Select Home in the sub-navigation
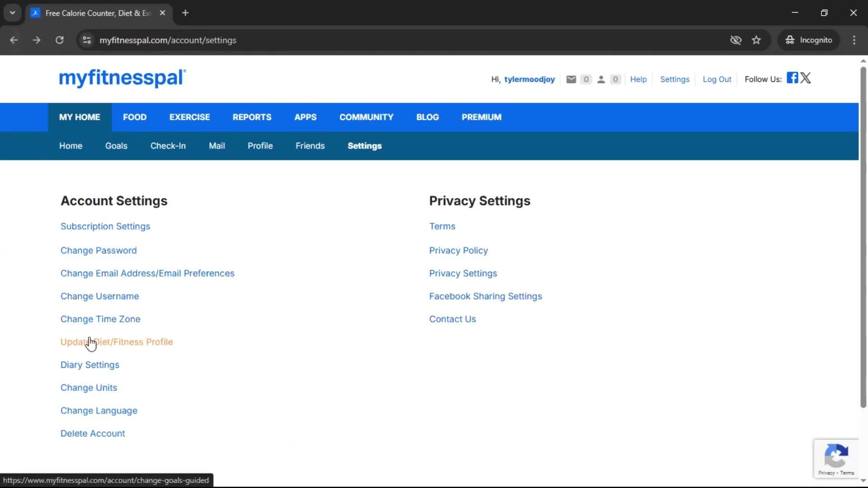Image resolution: width=868 pixels, height=488 pixels. coord(71,146)
